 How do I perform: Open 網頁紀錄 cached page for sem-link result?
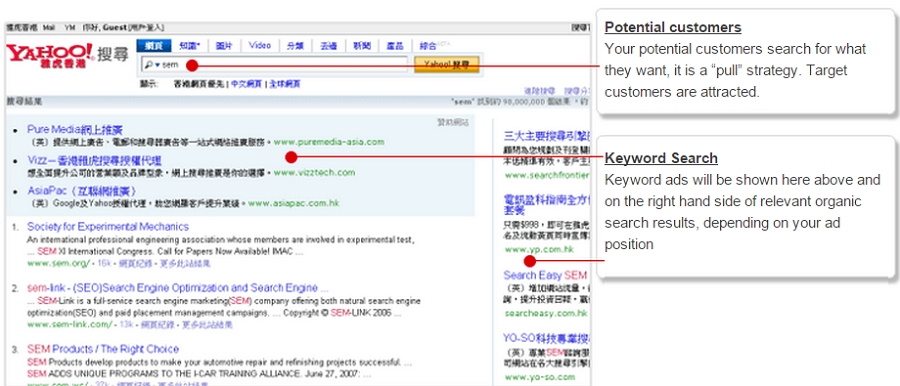(x=158, y=325)
